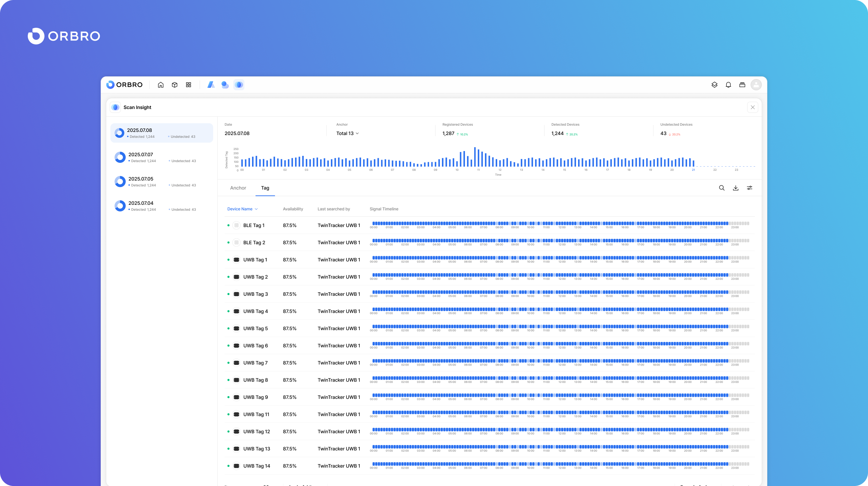The height and width of the screenshot is (486, 868).
Task: Click the search magnifier icon above table
Action: pos(722,188)
